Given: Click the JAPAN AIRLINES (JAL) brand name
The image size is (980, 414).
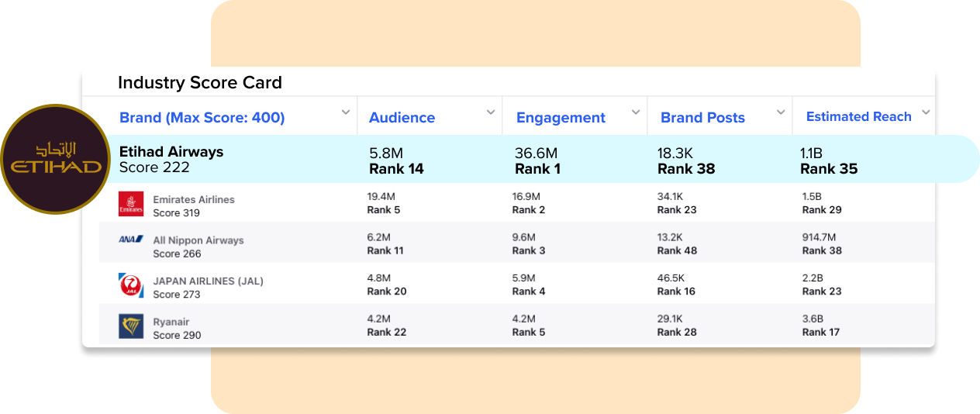Looking at the screenshot, I should click(209, 281).
